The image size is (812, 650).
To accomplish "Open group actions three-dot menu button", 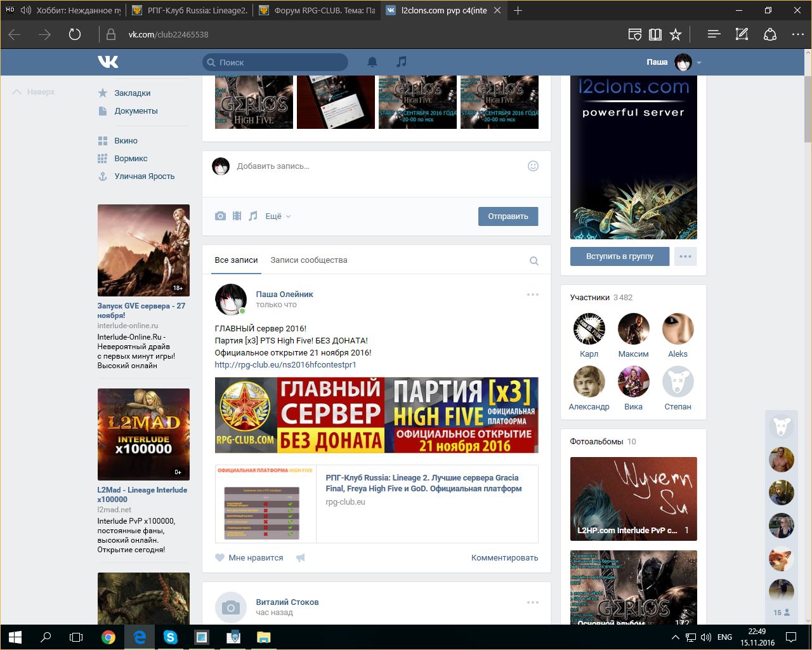I will 685,256.
